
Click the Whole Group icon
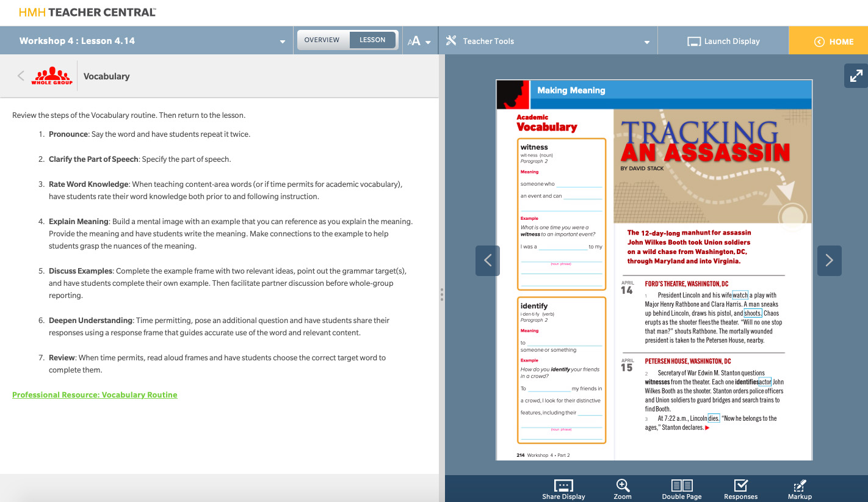(52, 76)
